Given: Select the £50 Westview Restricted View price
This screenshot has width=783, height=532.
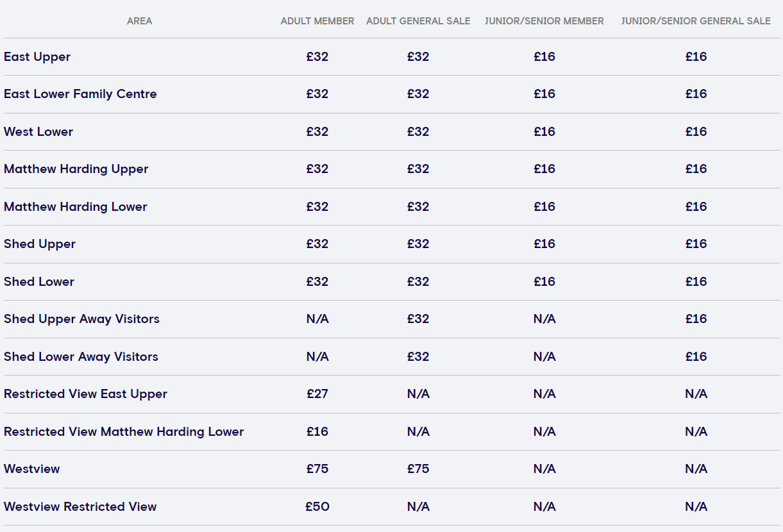Looking at the screenshot, I should pyautogui.click(x=317, y=507).
